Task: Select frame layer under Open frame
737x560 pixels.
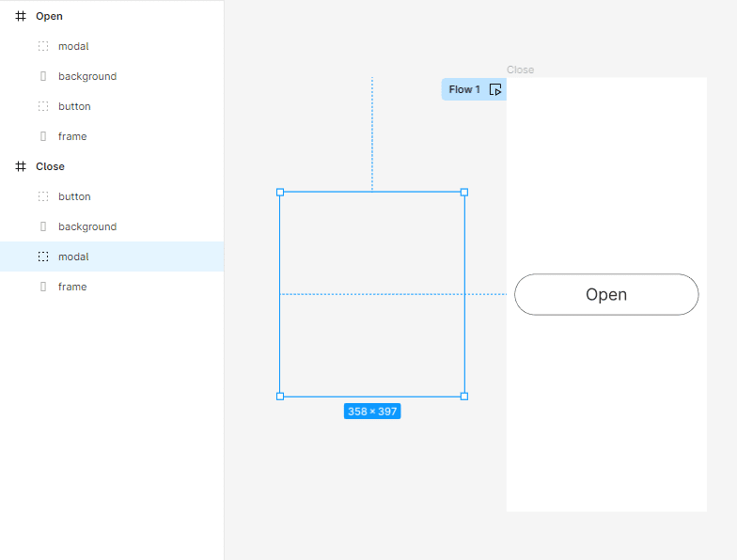Action: click(112, 136)
